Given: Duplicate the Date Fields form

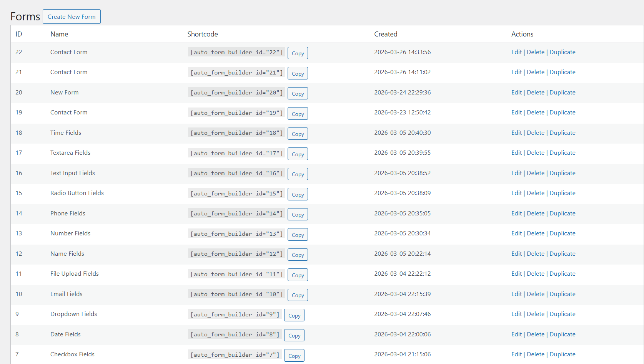Looking at the screenshot, I should click(x=562, y=334).
